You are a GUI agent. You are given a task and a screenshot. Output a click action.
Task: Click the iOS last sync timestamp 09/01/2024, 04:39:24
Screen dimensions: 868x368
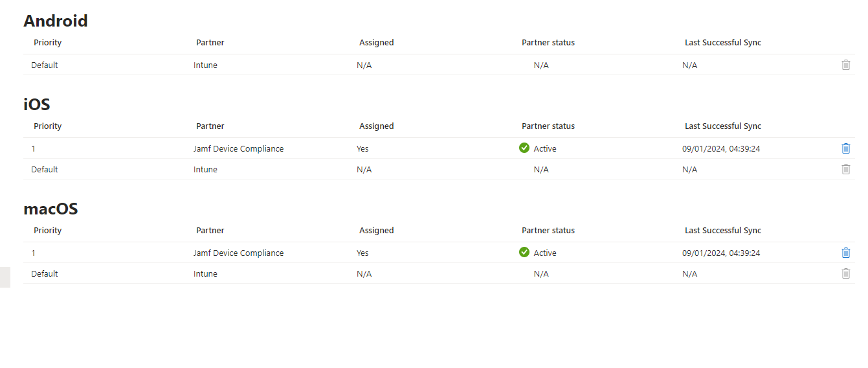[x=721, y=148]
